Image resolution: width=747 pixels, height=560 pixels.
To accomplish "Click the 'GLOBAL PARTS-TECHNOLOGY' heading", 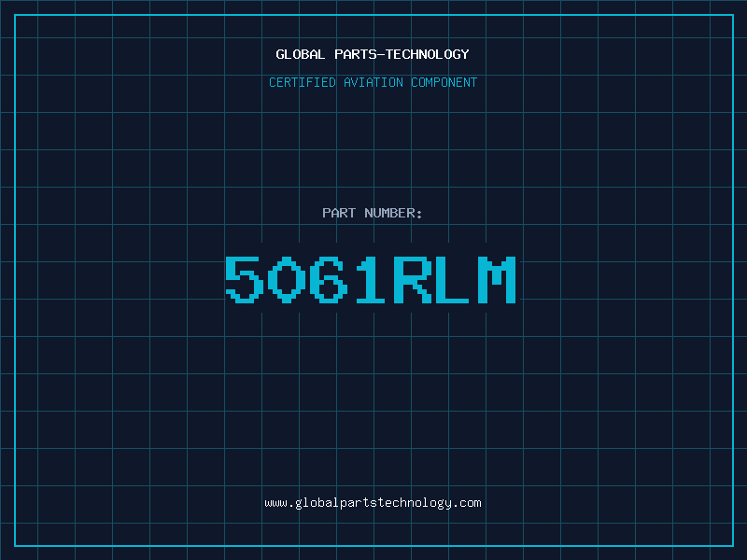I will click(373, 54).
